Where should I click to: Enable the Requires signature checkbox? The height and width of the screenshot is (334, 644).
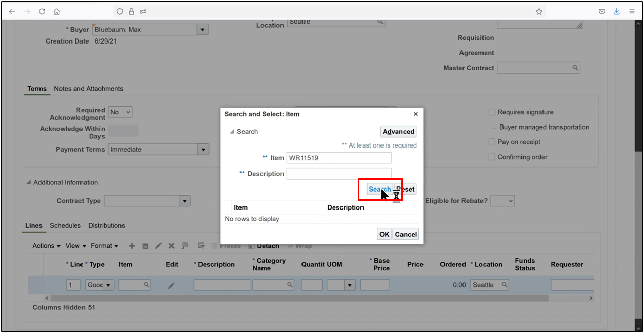click(x=492, y=112)
